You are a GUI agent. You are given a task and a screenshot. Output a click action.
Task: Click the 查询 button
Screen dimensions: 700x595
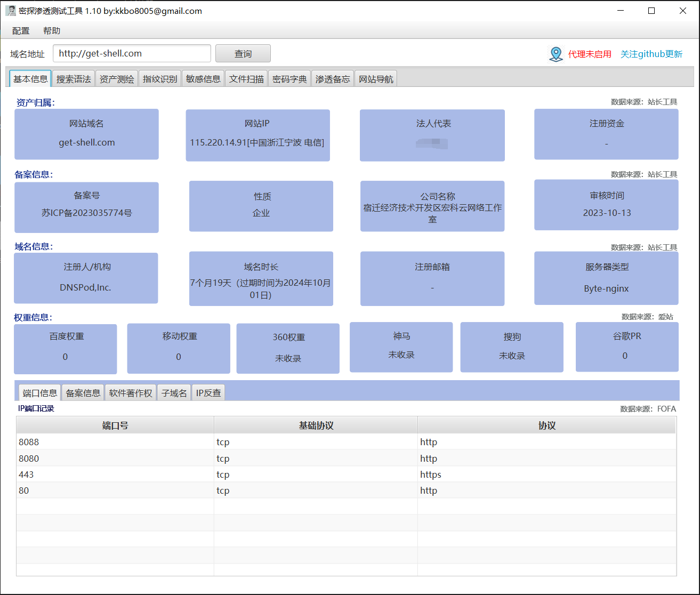point(243,53)
